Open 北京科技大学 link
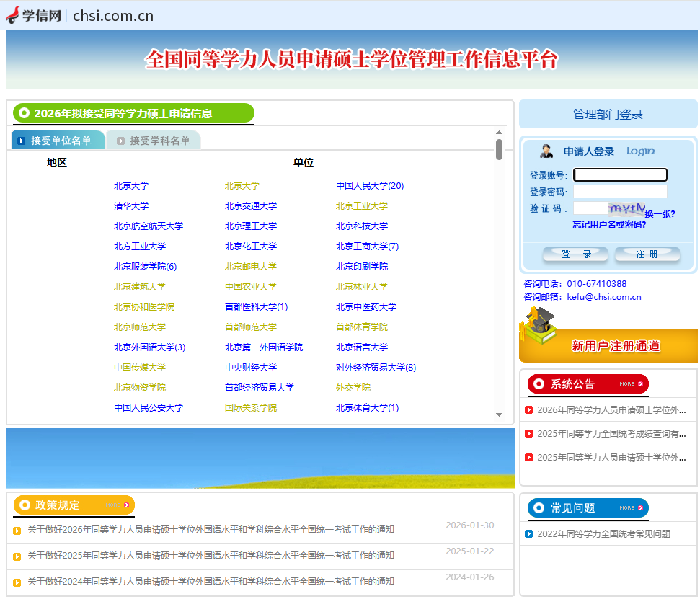Viewport: 700px width, 599px height. coord(362,226)
